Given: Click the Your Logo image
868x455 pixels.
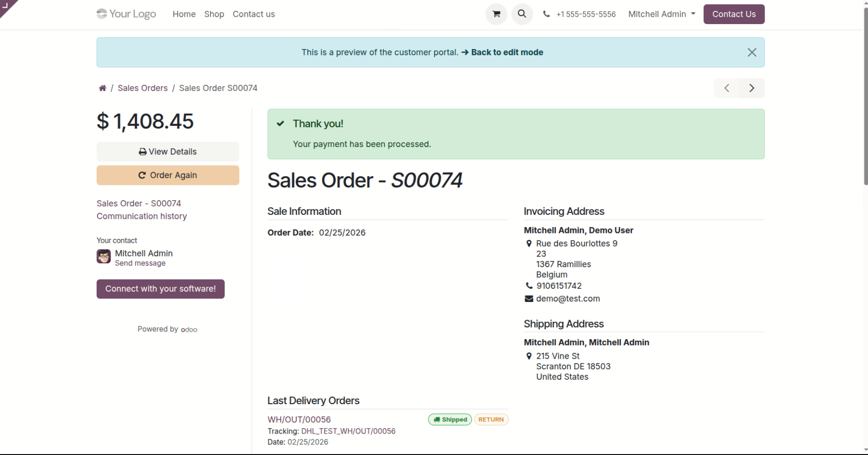Looking at the screenshot, I should point(126,14).
